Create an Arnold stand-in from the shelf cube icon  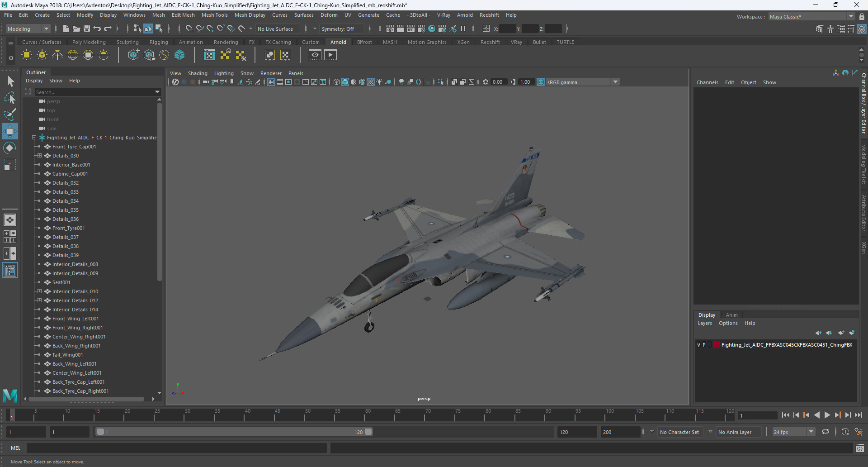pyautogui.click(x=133, y=55)
